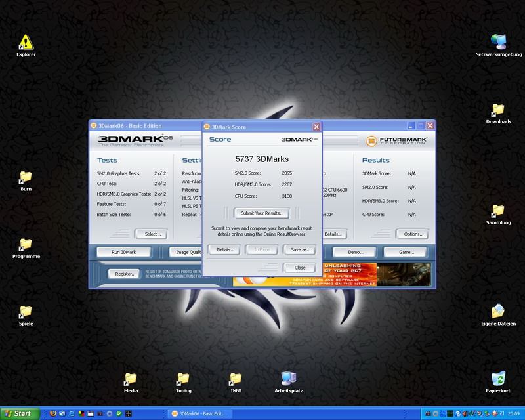Open the INFO folder on desktop
The width and height of the screenshot is (525, 420).
coord(236,383)
